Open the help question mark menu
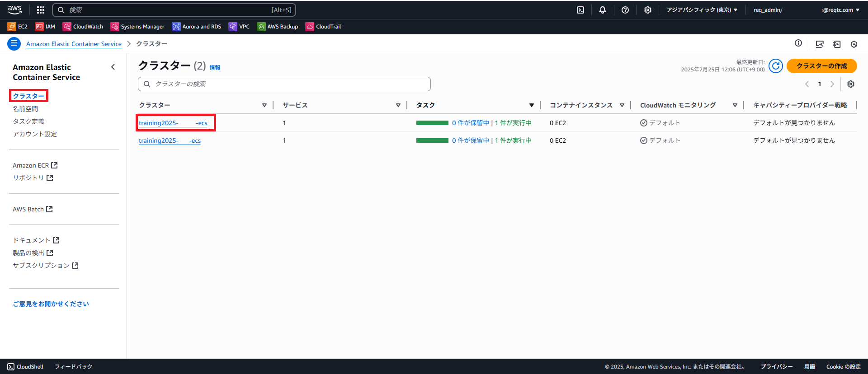868x374 pixels. 625,10
